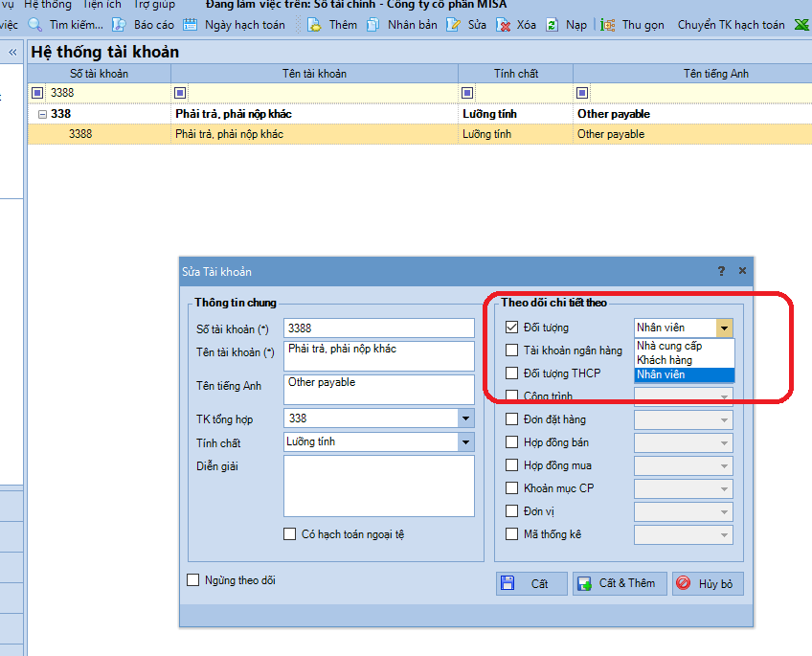Viewport: 812px width, 656px height.
Task: Click the help question mark in dialog
Action: (x=721, y=271)
